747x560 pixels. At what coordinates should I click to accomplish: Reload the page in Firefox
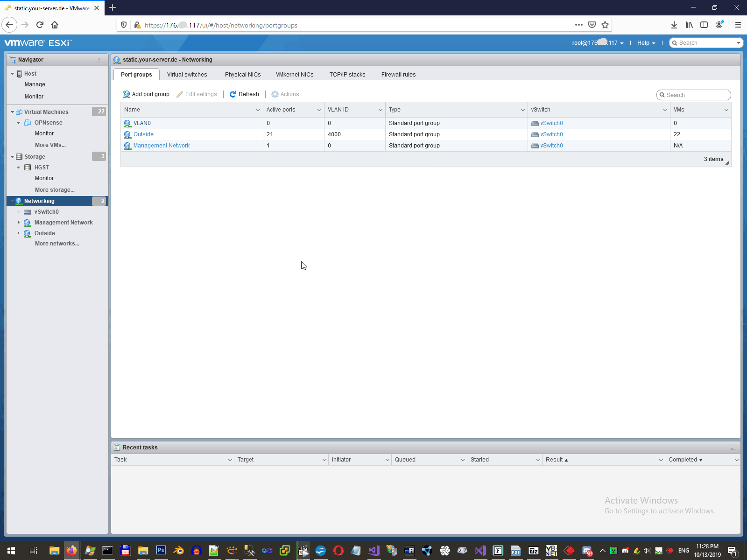pyautogui.click(x=40, y=25)
